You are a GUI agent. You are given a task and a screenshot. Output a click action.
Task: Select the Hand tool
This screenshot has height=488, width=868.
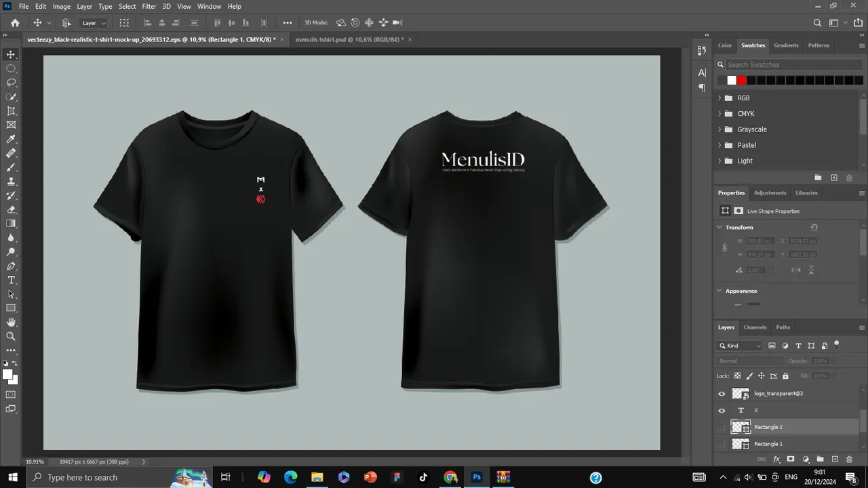click(11, 322)
